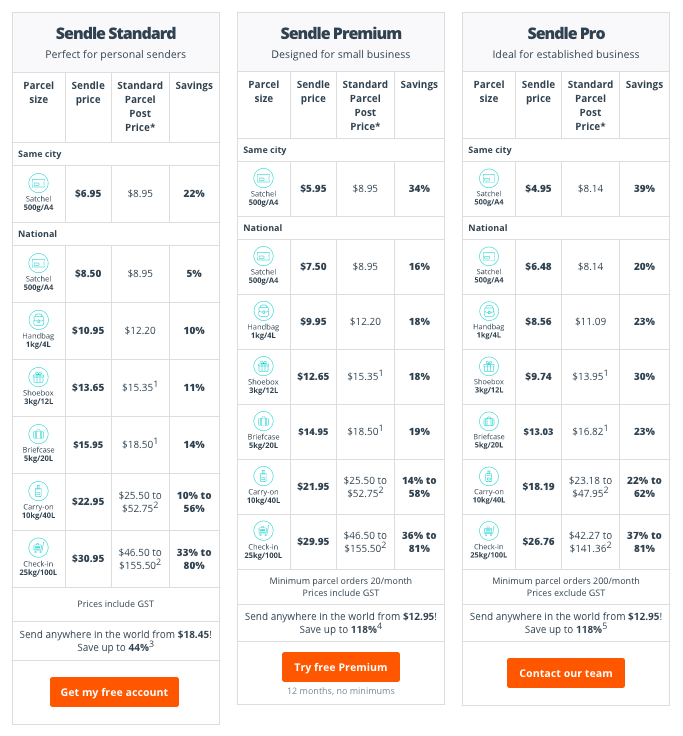Click Standard same city Satchel icon

tap(38, 183)
